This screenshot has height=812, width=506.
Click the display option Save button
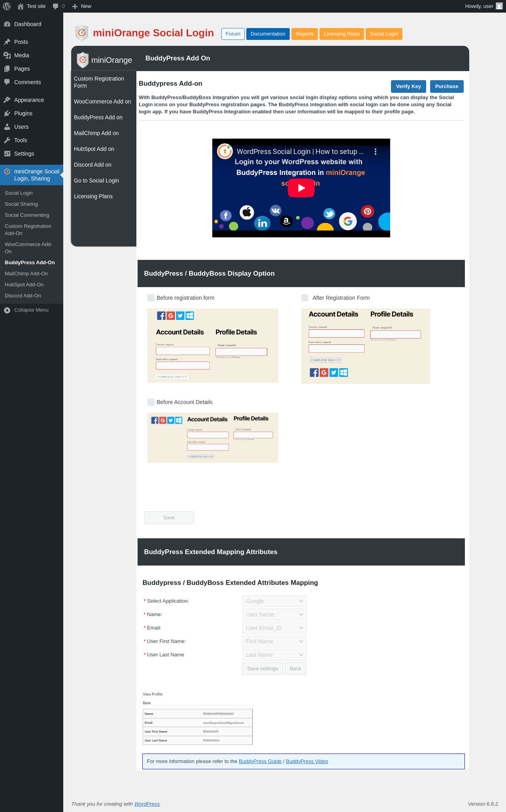pos(169,518)
